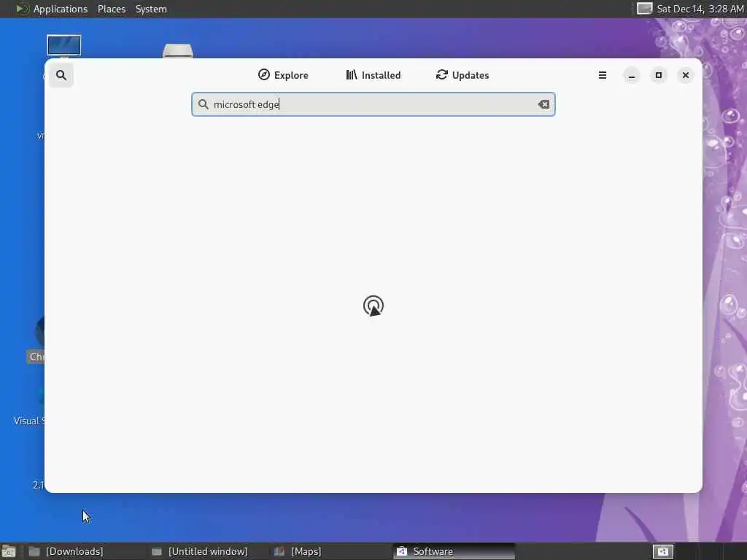Switch to the Explore tab
747x560 pixels.
[x=283, y=75]
